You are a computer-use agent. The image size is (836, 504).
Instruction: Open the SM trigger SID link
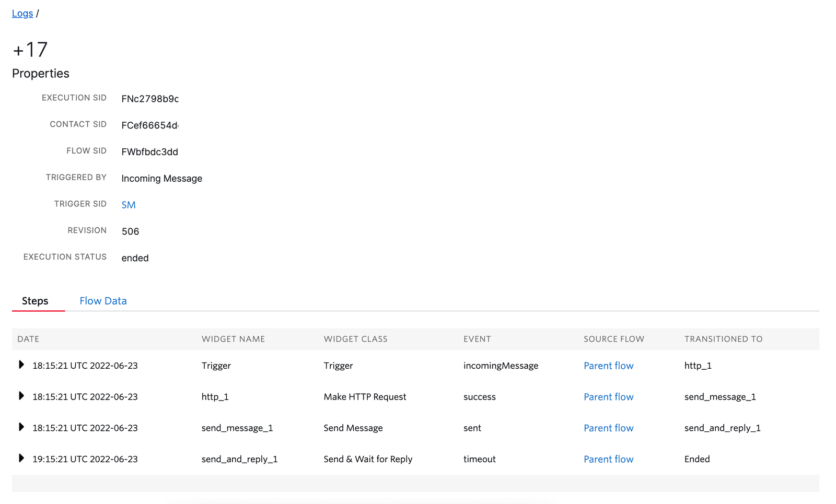click(129, 204)
